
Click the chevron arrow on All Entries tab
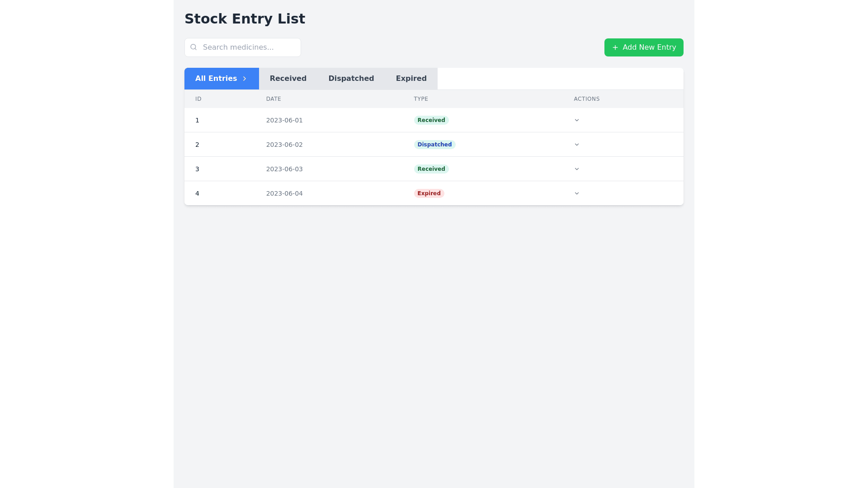pos(245,79)
